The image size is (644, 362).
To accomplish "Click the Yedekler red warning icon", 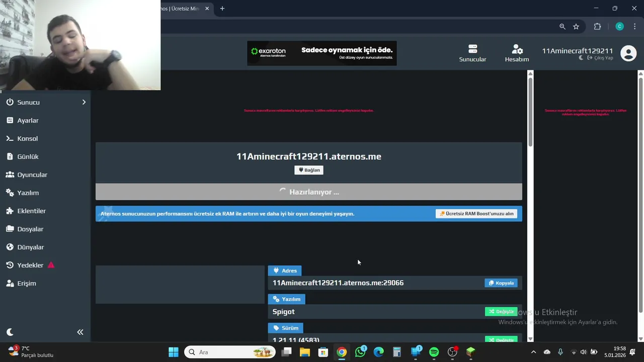I will coord(51,265).
